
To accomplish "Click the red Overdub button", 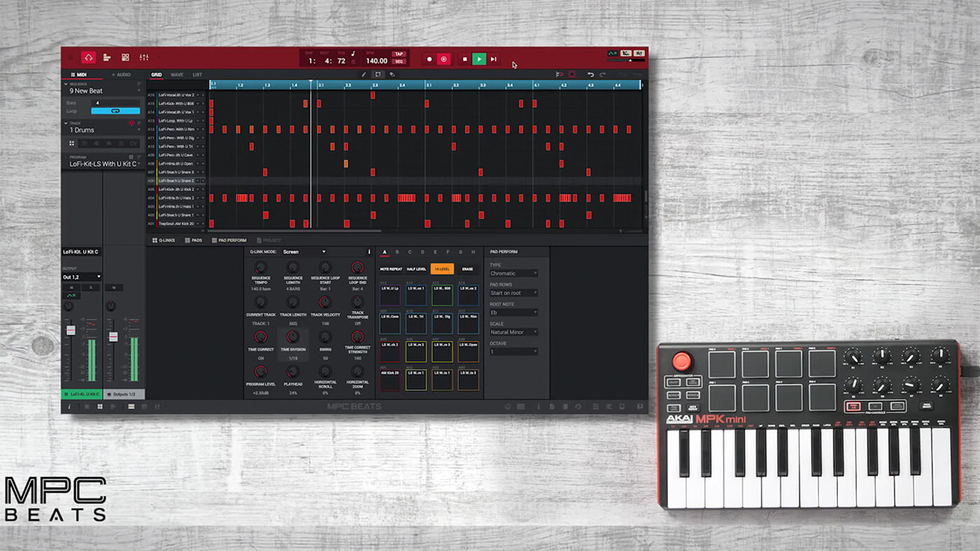I will 443,59.
